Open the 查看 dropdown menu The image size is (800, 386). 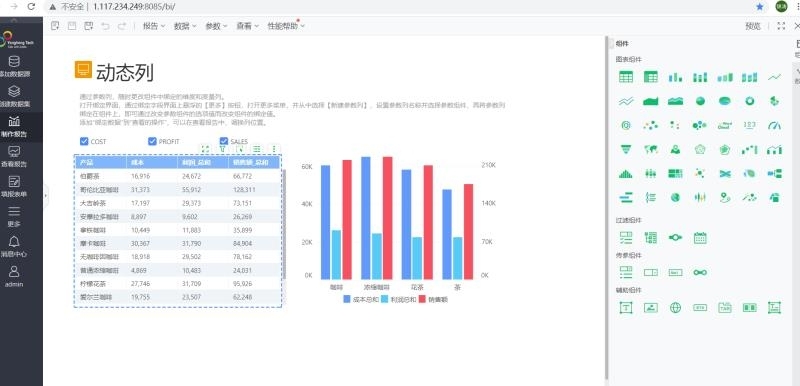tap(247, 26)
